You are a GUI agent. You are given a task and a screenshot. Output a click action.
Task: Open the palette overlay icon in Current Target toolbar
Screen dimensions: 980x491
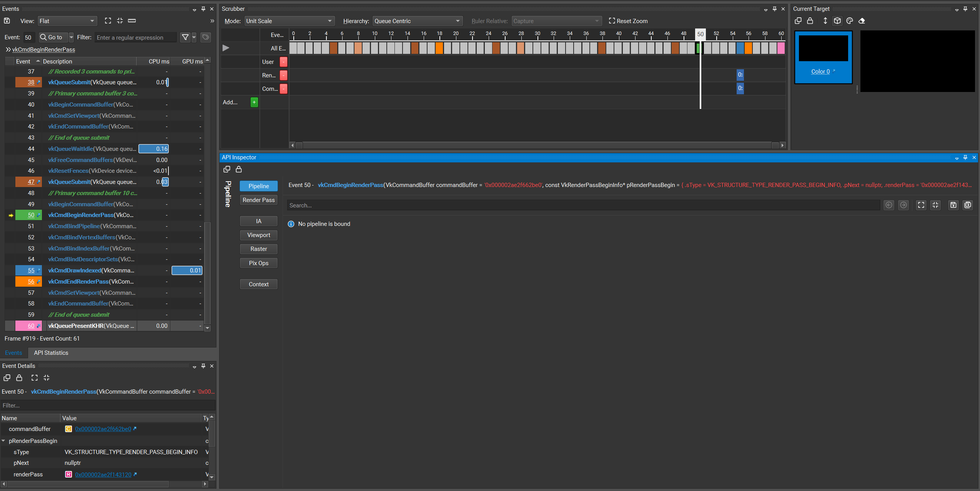pos(850,21)
